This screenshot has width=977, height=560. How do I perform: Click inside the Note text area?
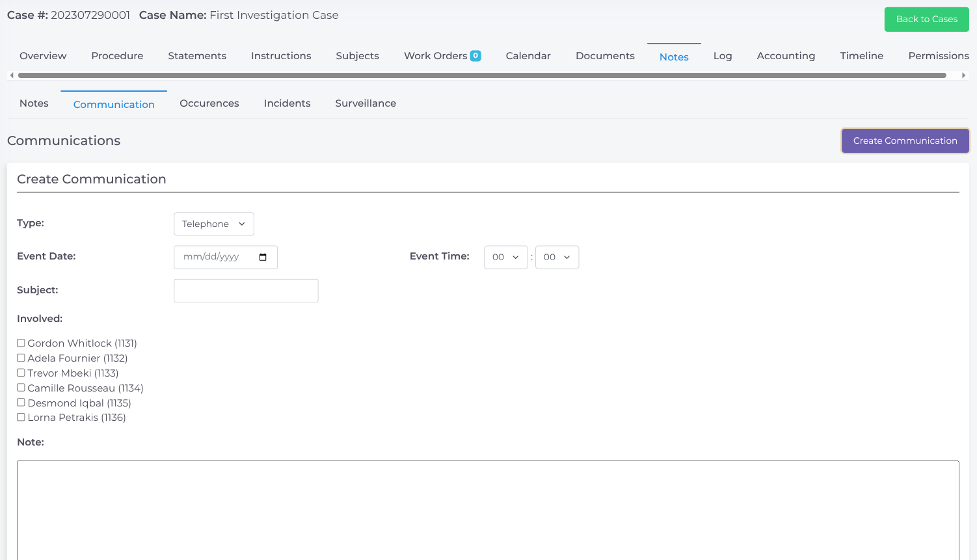[488, 511]
